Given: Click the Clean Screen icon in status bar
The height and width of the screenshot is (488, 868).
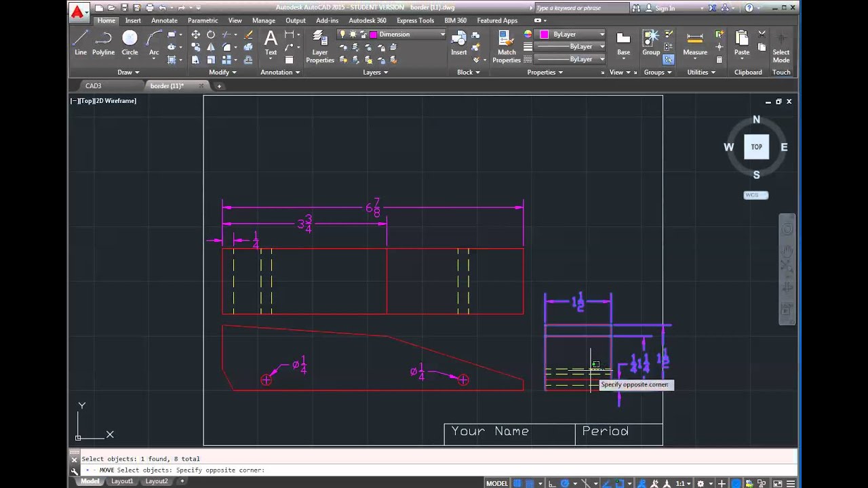Looking at the screenshot, I should point(777,483).
